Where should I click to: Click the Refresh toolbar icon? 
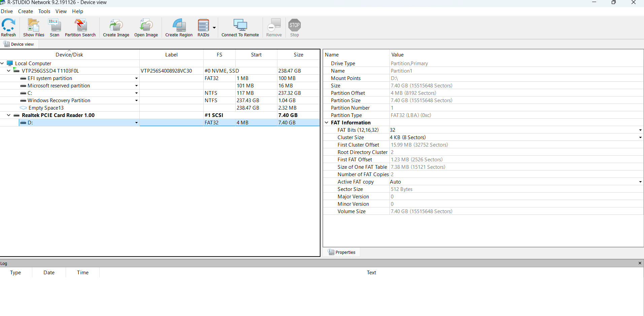(8, 25)
